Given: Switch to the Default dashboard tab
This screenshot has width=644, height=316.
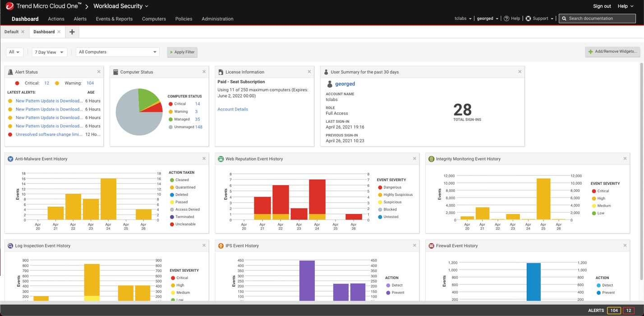Looking at the screenshot, I should coord(11,32).
